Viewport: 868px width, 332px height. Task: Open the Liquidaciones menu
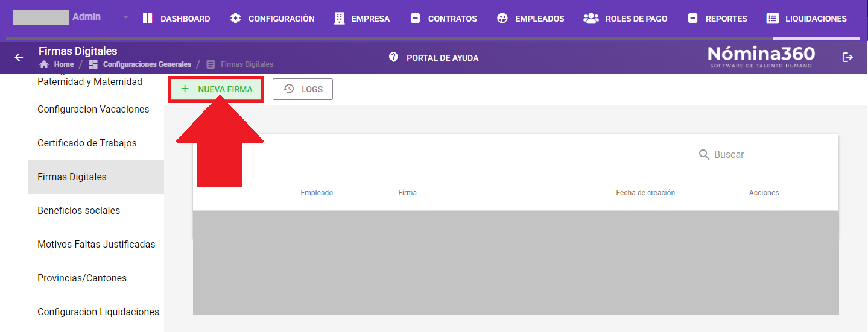point(806,19)
